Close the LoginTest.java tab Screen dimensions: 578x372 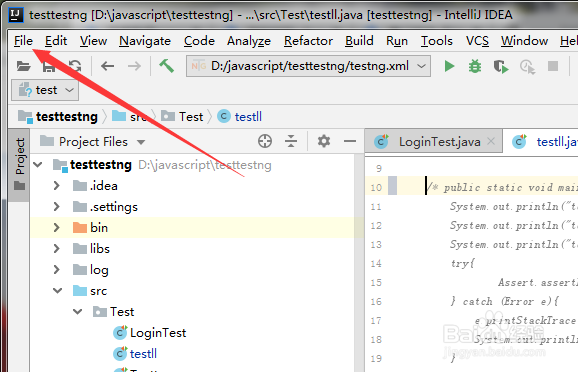(491, 141)
